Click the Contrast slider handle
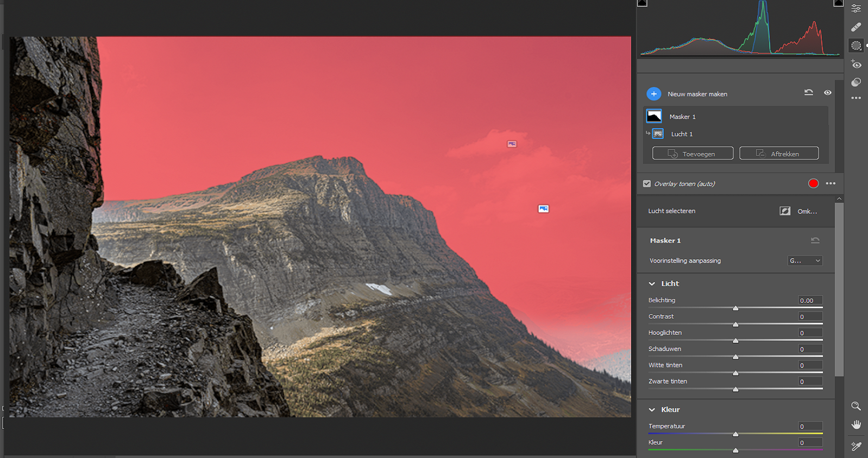 (x=735, y=325)
